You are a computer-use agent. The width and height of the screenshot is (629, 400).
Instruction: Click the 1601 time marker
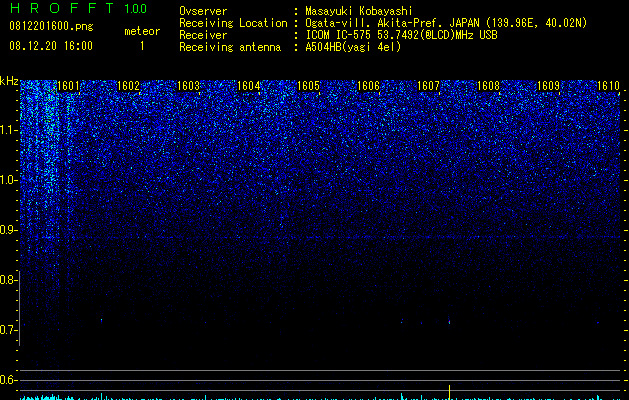click(68, 86)
